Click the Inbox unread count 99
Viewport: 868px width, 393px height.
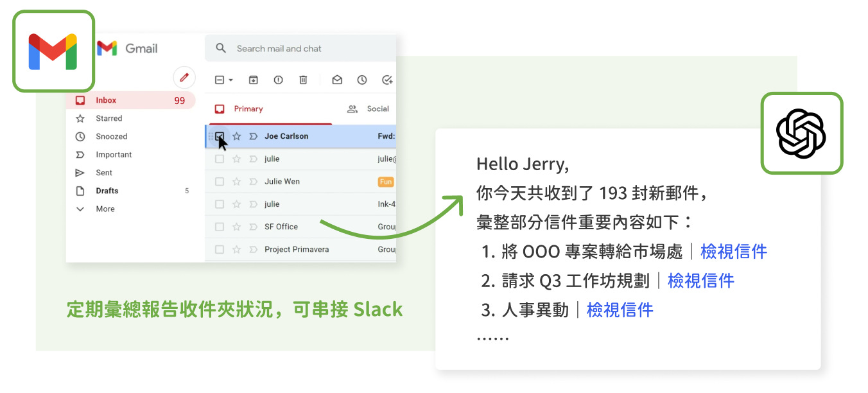180,100
